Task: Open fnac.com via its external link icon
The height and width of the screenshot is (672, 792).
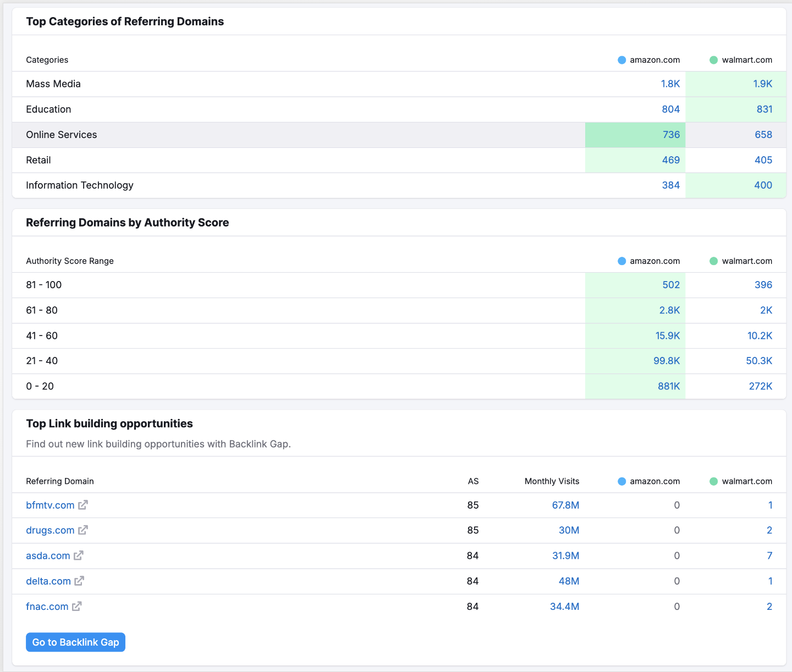Action: (76, 606)
